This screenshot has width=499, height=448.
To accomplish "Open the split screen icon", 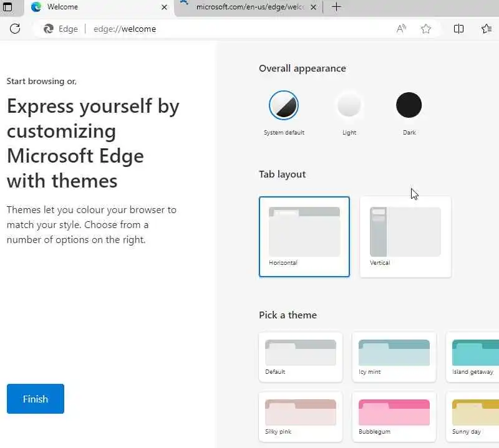I will (458, 29).
